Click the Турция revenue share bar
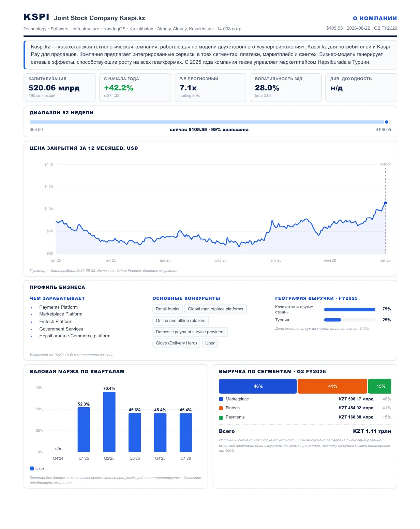Viewport: 420px width, 529px height. click(x=349, y=320)
